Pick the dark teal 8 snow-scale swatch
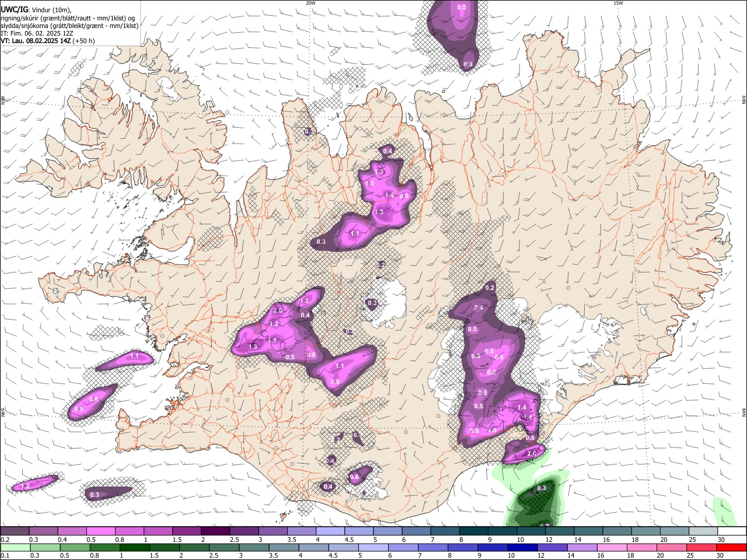The width and height of the screenshot is (747, 560). 474,531
